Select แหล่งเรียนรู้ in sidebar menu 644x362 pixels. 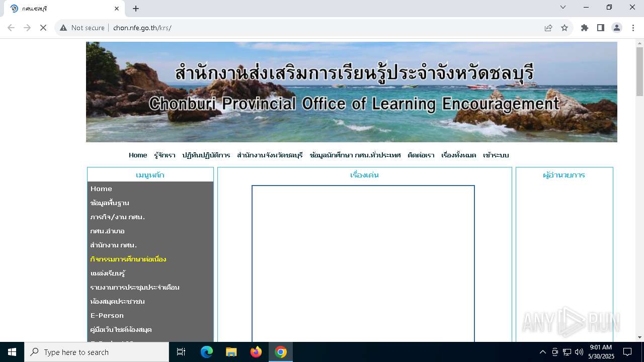coord(150,273)
